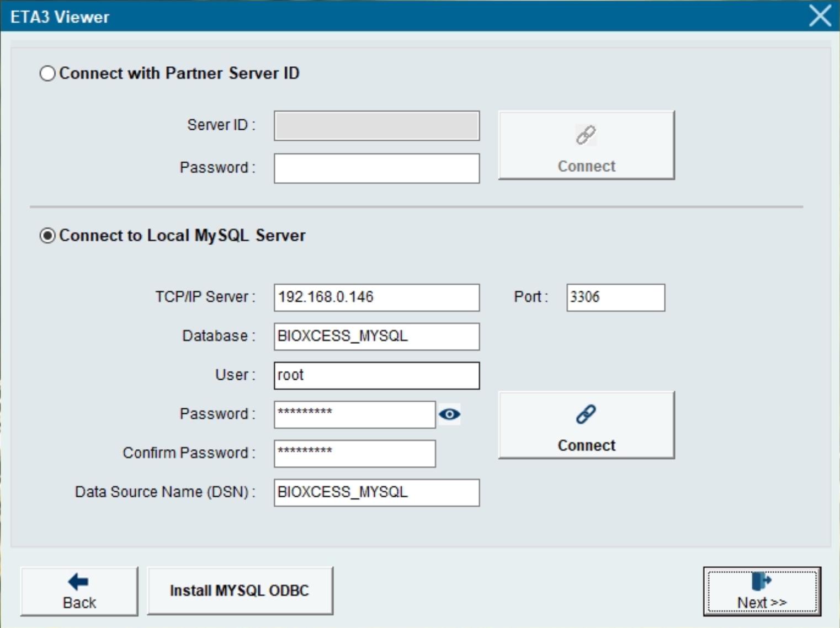Select Connect with Partner Server ID option
Viewport: 840px width, 628px height.
(x=47, y=73)
